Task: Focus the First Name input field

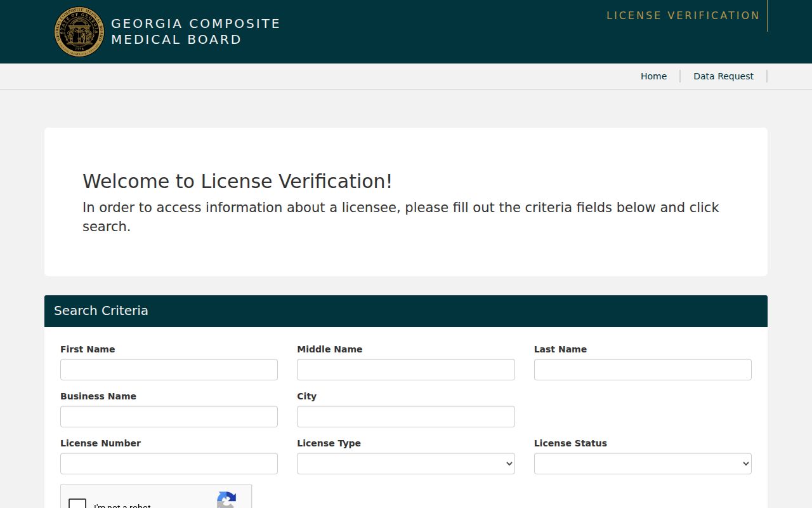Action: tap(169, 370)
